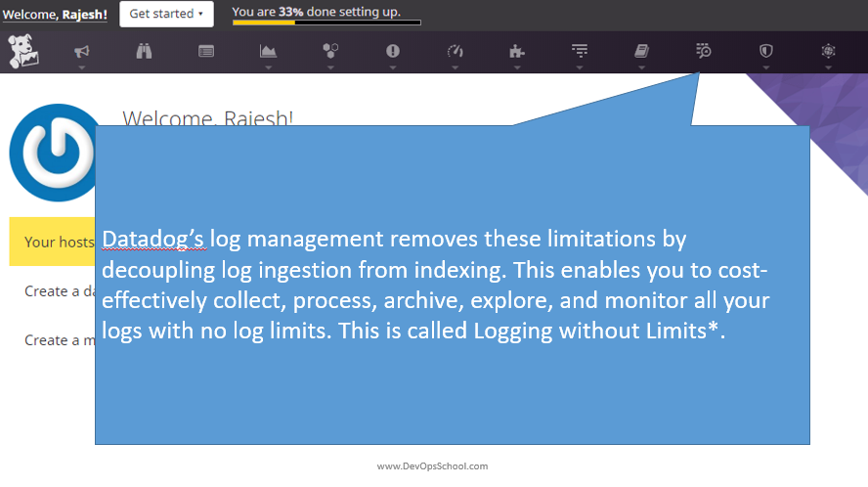The height and width of the screenshot is (487, 868).
Task: Expand the arrow beneath the megaphone icon
Action: pyautogui.click(x=81, y=68)
